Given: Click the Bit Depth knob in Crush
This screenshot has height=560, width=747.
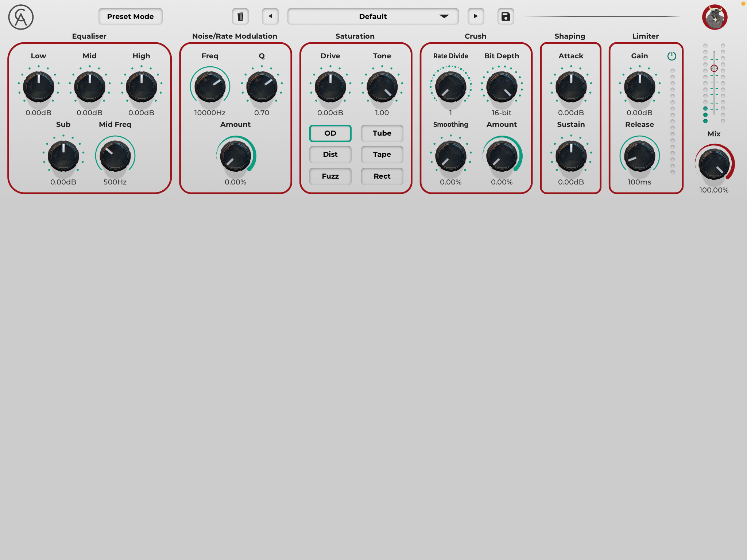Looking at the screenshot, I should click(502, 87).
